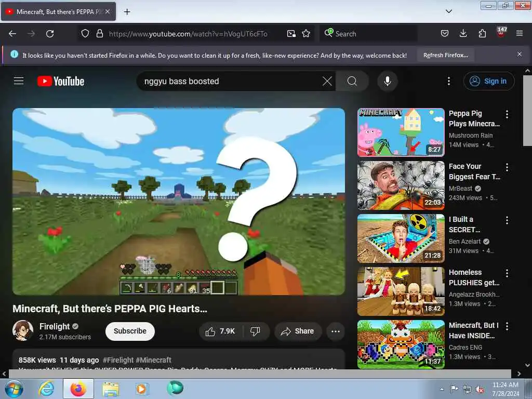Open the Peppa Pig Plays Minecraft thumbnail
532x399 pixels.
coord(401,132)
